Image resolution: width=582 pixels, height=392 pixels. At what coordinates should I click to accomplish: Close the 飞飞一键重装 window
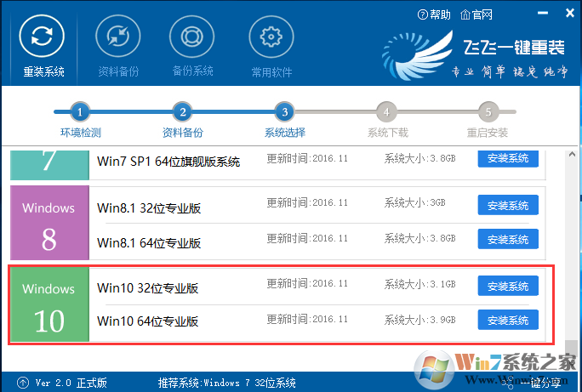coord(570,14)
